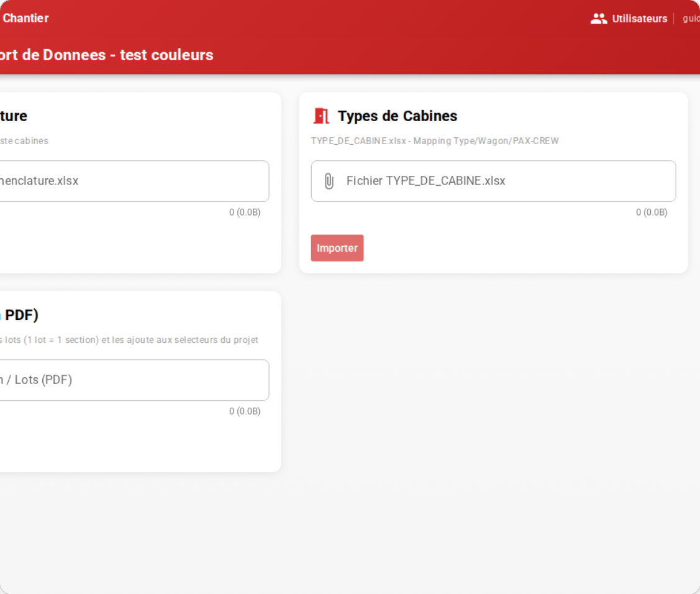Click the Utilisateurs people icon
The width and height of the screenshot is (700, 594).
pyautogui.click(x=599, y=18)
